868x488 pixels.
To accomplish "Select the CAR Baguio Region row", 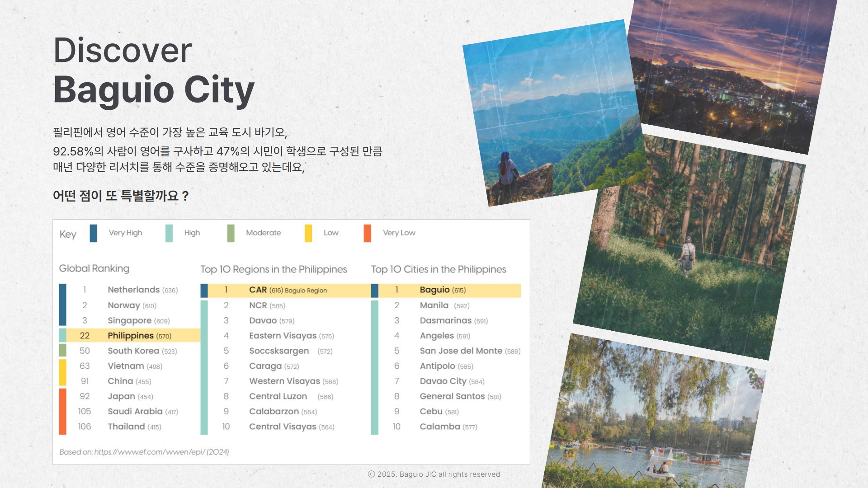I will pos(288,290).
